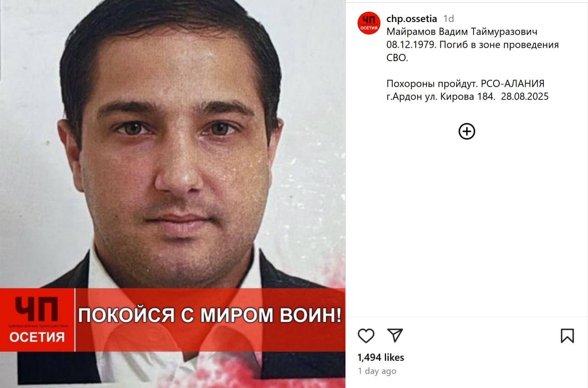Select caption line 'Майрамов Вадим Таймуразович'

tap(462, 32)
